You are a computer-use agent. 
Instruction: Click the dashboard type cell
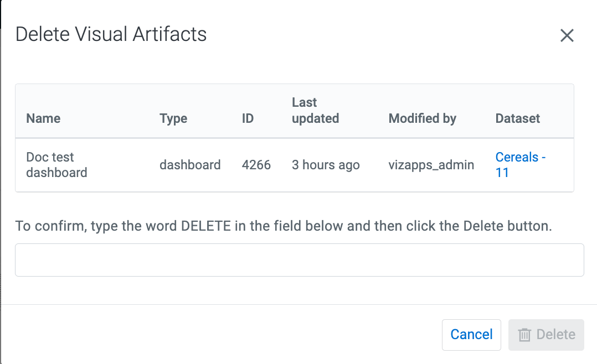(x=190, y=165)
